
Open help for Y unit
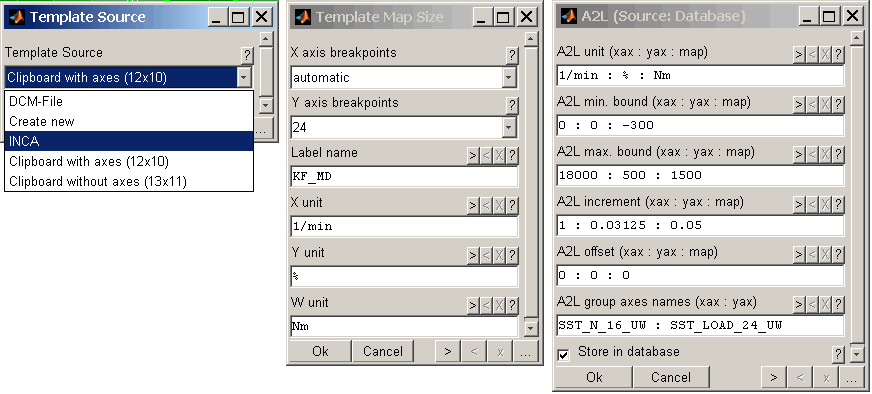pos(512,255)
